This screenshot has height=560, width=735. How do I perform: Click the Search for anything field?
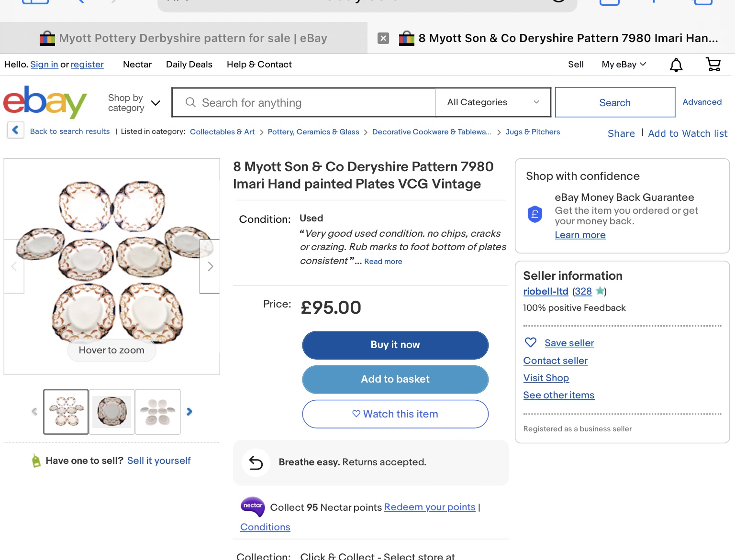(x=306, y=103)
